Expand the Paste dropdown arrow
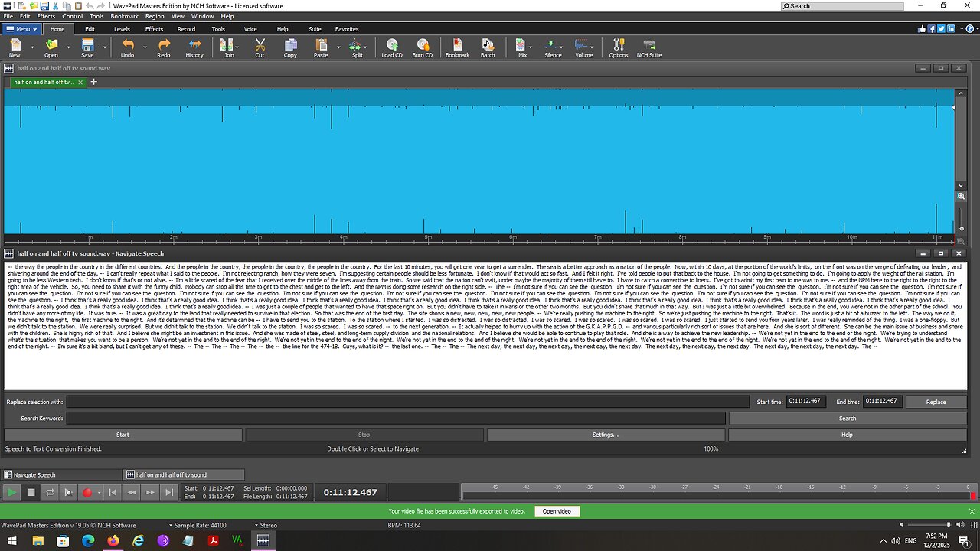Screen dimensions: 980x551 [338, 47]
